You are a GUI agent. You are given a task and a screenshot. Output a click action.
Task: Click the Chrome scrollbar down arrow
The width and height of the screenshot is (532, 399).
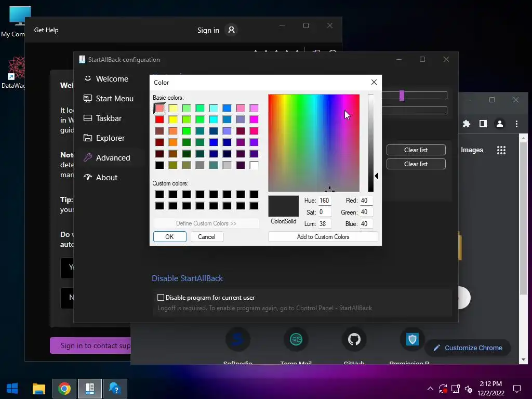(523, 360)
